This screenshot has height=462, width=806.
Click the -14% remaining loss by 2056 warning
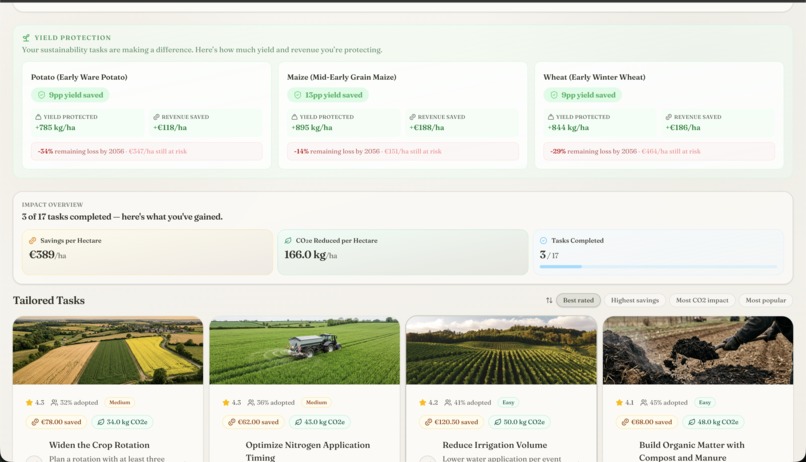pos(402,152)
